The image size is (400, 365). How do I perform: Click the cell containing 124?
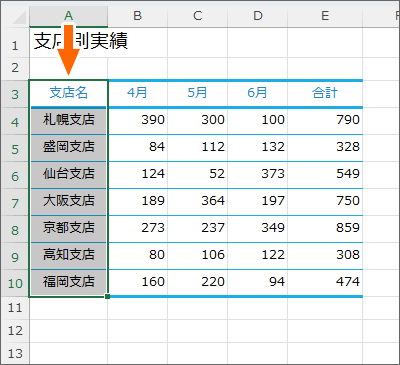pyautogui.click(x=138, y=175)
